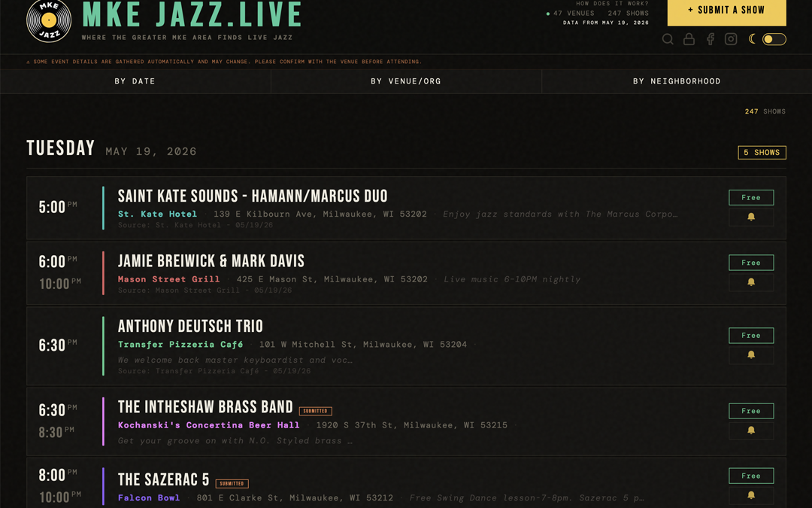Click 'We welcome back master keyboardist' description
Image resolution: width=812 pixels, height=508 pixels.
[235, 360]
